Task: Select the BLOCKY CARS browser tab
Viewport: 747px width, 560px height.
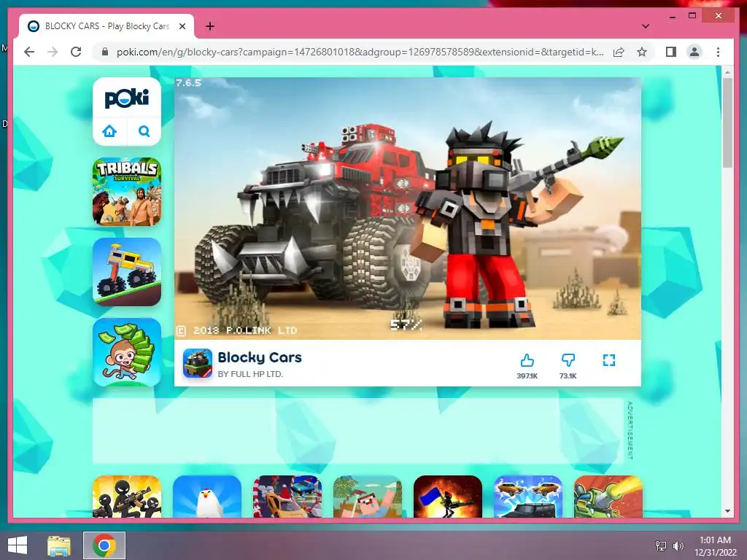Action: [x=107, y=26]
